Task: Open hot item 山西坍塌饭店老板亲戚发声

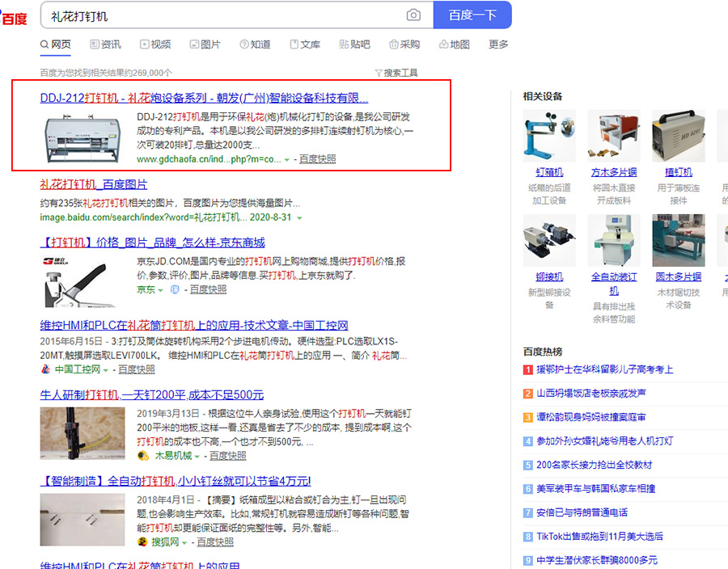Action: 591,394
